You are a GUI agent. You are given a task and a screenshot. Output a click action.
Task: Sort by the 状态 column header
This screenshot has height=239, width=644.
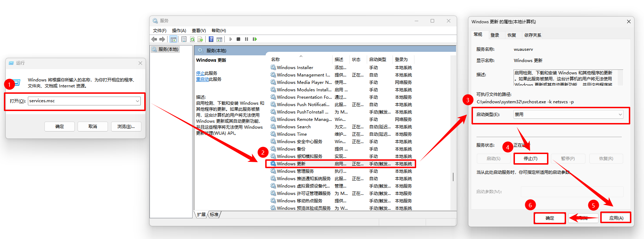(x=358, y=59)
